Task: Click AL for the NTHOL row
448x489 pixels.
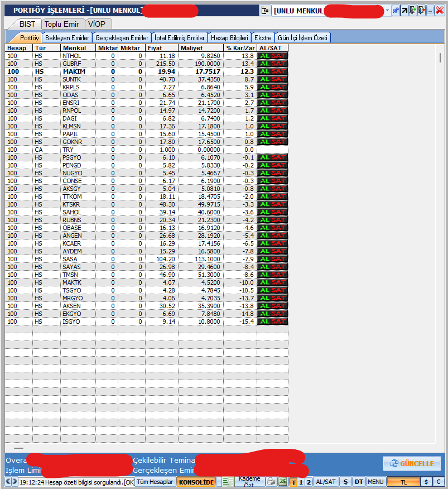Action: coord(265,56)
